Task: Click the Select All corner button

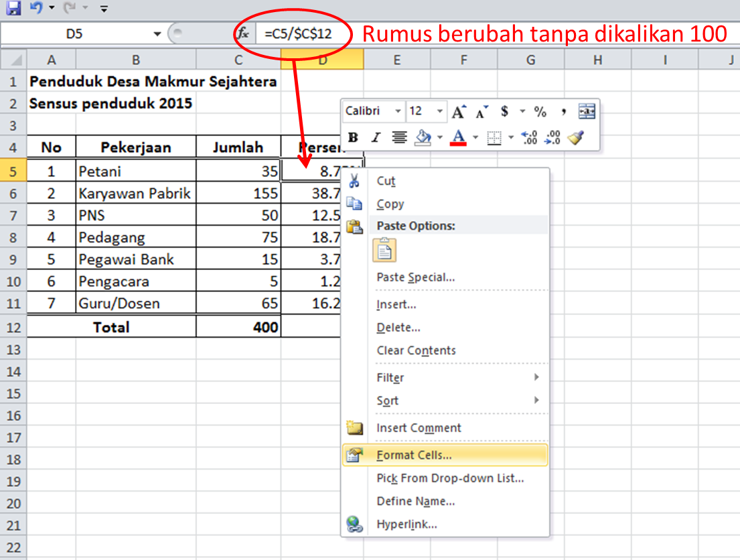Action: [x=13, y=60]
